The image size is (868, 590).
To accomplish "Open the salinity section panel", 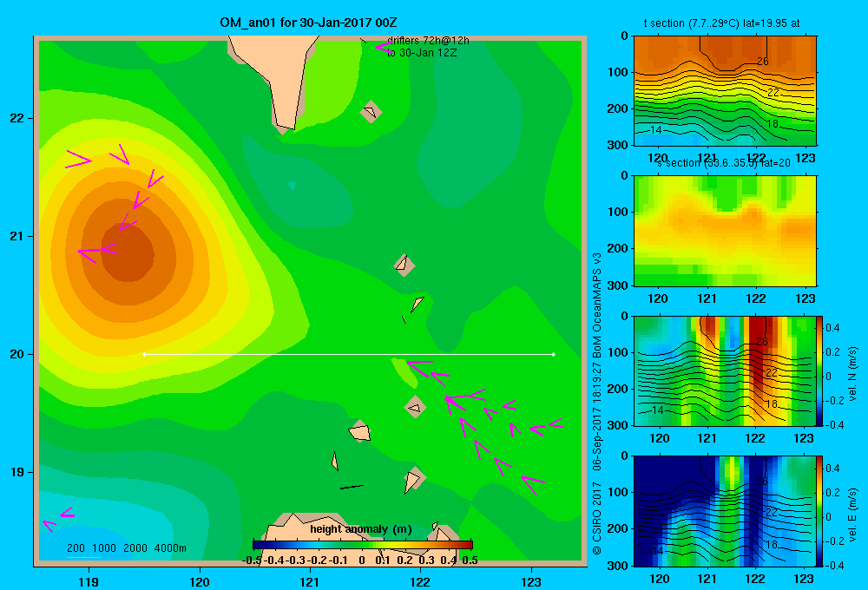I will [x=725, y=231].
